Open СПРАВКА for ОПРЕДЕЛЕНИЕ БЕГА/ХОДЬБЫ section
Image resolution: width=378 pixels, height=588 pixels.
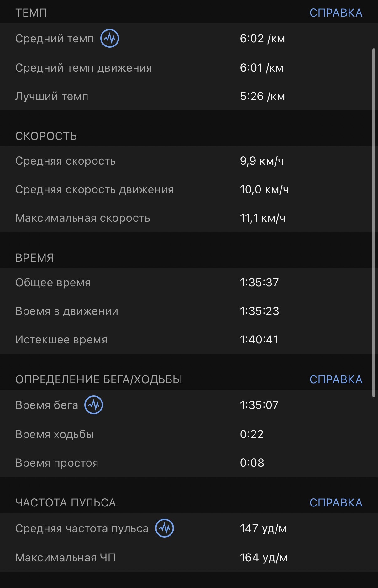[x=336, y=379]
